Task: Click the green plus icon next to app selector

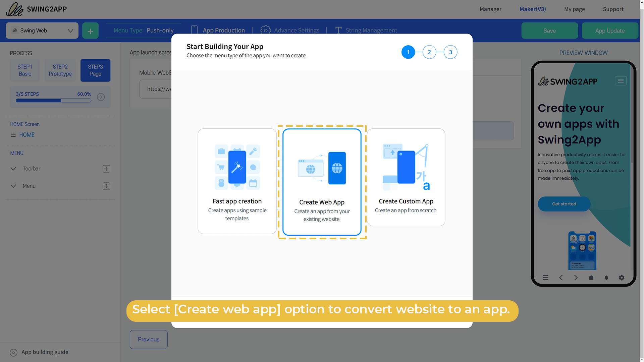Action: tap(90, 31)
